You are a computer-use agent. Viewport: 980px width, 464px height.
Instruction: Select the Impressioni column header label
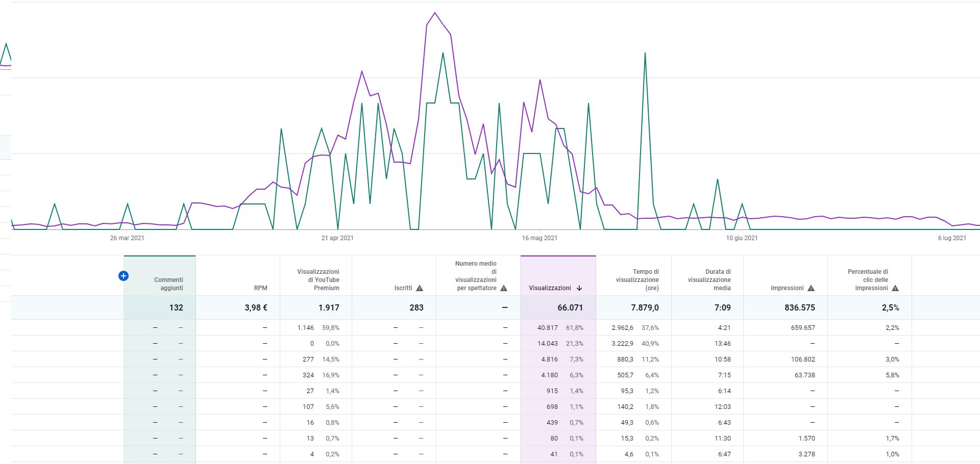tap(787, 288)
